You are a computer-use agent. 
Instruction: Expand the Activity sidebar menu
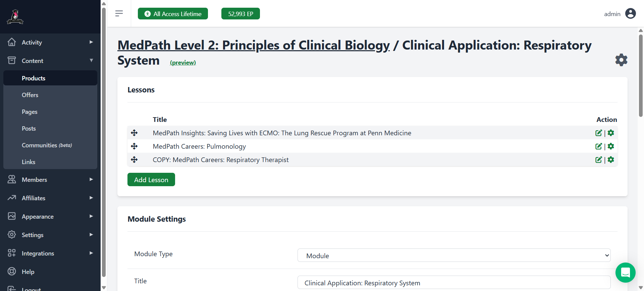click(50, 43)
